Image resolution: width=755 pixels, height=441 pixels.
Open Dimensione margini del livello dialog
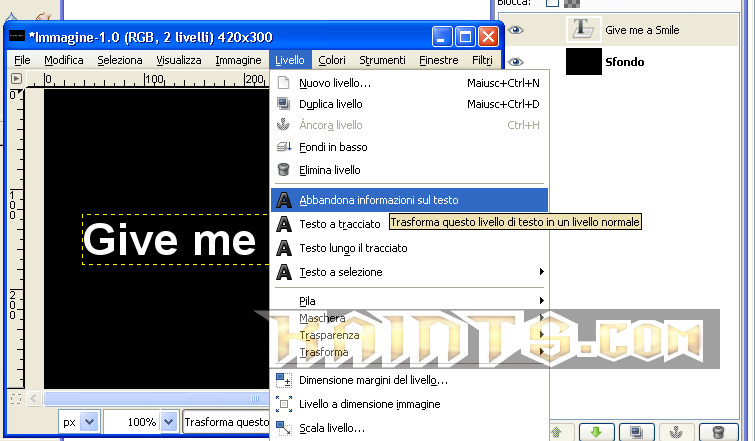pyautogui.click(x=409, y=380)
